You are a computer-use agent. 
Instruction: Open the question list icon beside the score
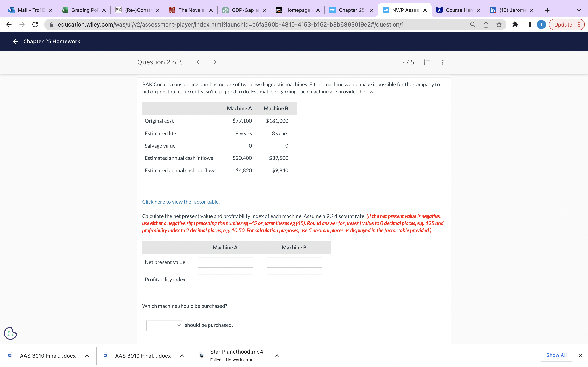pyautogui.click(x=427, y=62)
